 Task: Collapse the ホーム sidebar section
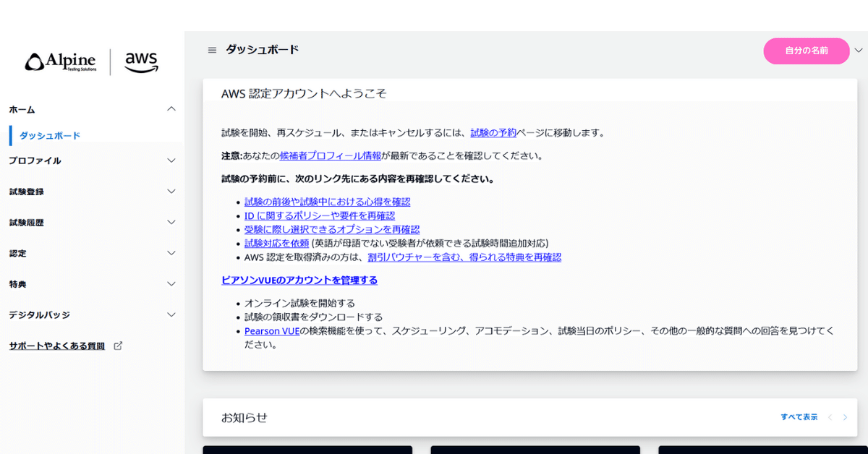[x=171, y=109]
